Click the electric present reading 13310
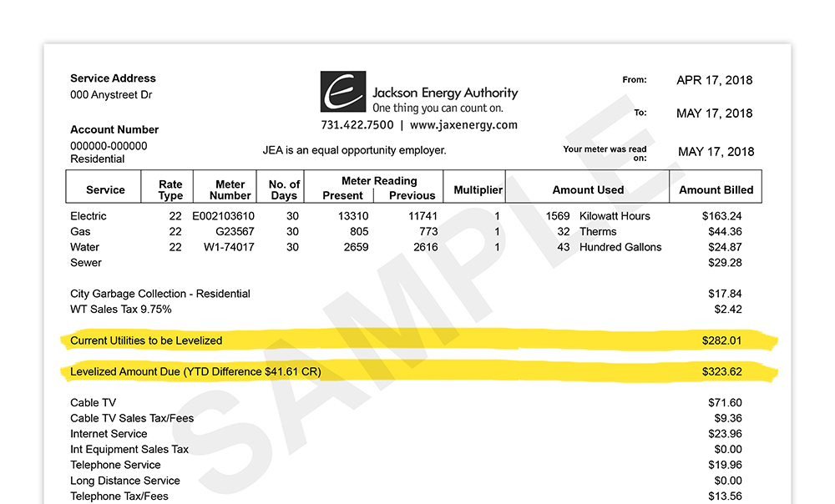The height and width of the screenshot is (504, 835). (x=353, y=216)
